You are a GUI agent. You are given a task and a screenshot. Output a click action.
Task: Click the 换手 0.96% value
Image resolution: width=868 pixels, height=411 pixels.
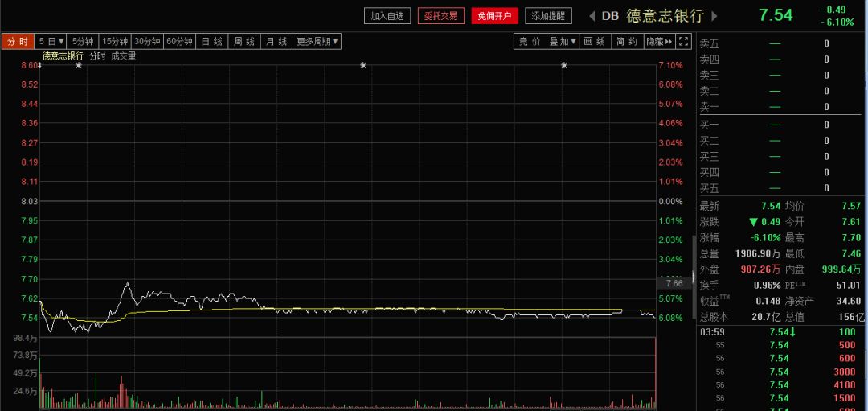click(768, 286)
